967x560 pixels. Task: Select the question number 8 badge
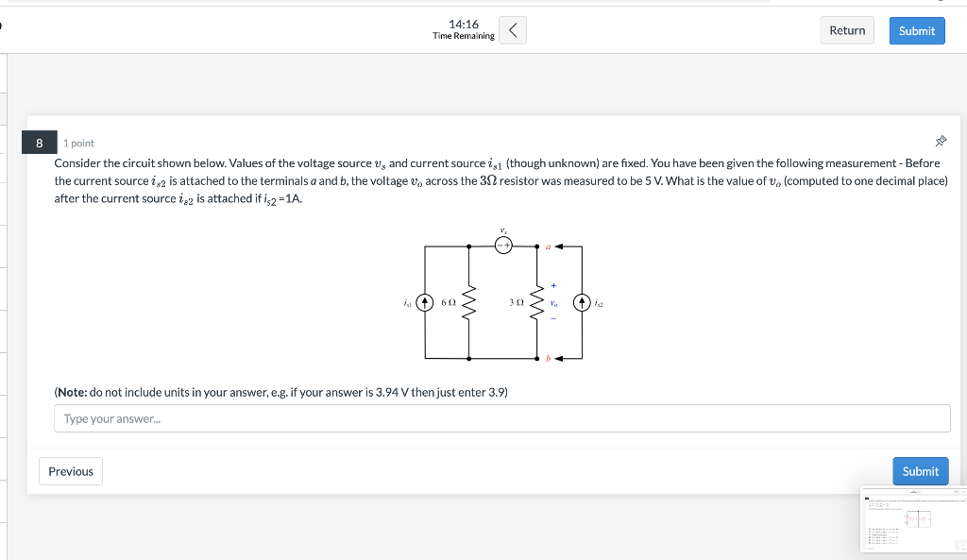pyautogui.click(x=39, y=142)
